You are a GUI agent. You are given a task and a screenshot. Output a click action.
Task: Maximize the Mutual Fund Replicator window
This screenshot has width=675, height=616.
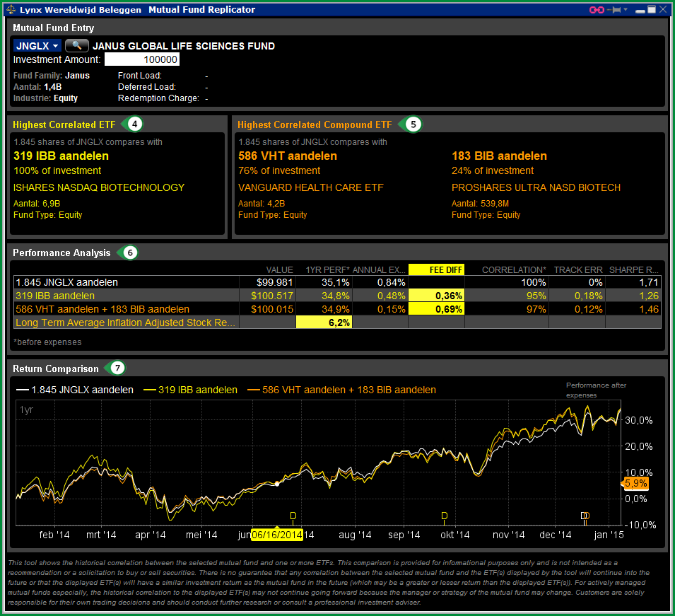652,9
